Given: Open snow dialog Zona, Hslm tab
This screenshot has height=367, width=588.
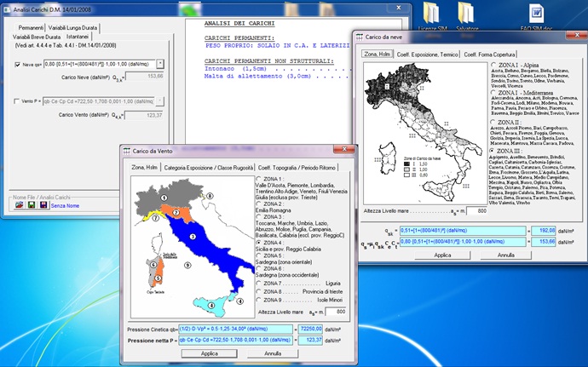Looking at the screenshot, I should (x=378, y=54).
